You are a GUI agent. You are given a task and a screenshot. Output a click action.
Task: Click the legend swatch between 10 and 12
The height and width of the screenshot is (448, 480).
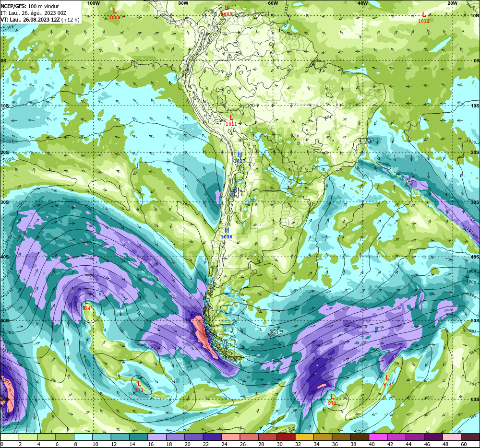(x=102, y=437)
